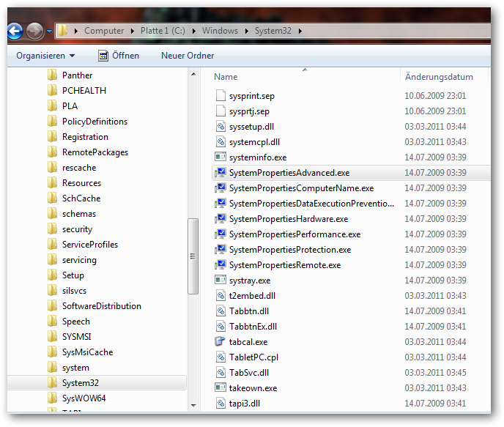
Task: Sort files by Änderungsdatum column header
Action: tap(439, 77)
